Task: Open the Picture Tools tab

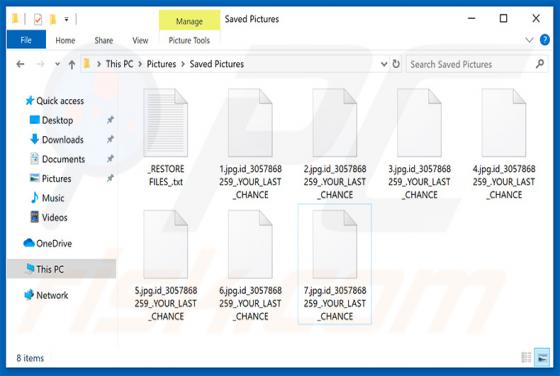Action: point(189,40)
